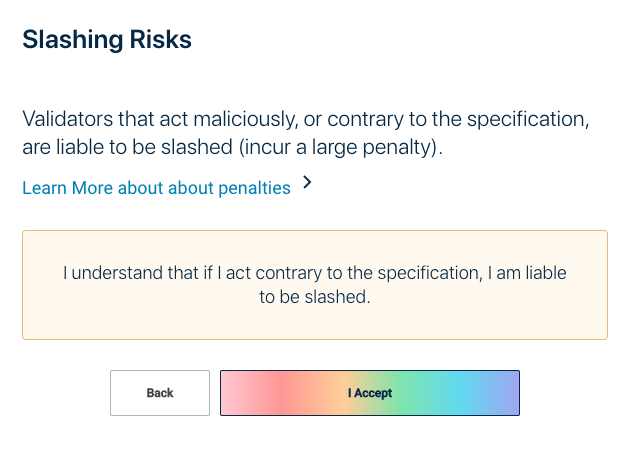Image resolution: width=630 pixels, height=466 pixels.
Task: Click "to be slashed." inside the orange box
Action: [x=315, y=297]
